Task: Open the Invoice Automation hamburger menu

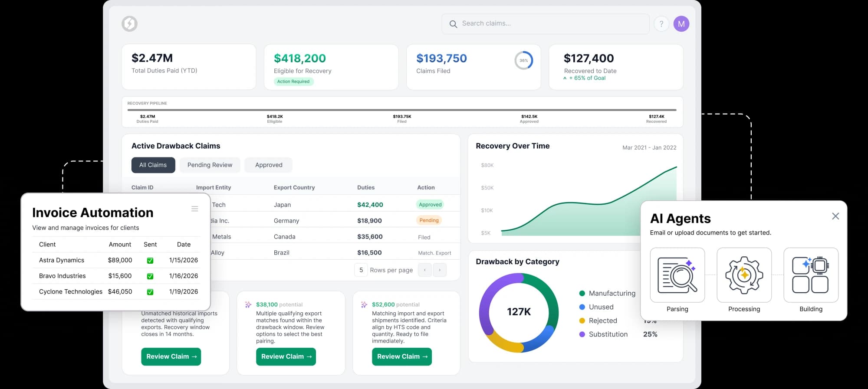Action: tap(195, 209)
